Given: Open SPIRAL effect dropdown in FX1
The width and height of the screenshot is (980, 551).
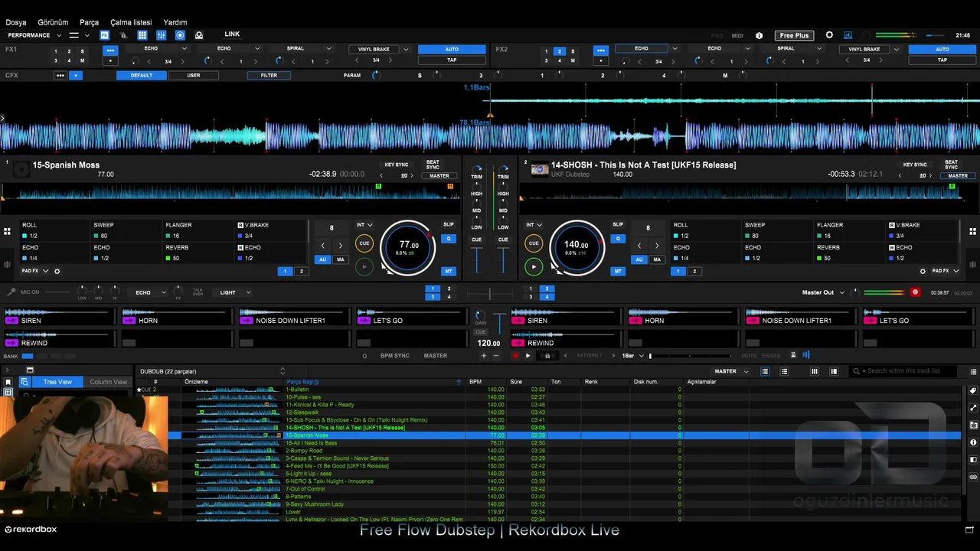Looking at the screenshot, I should 328,49.
